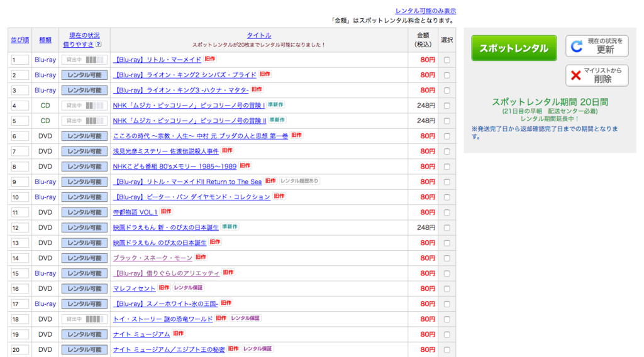Tick checkbox for マレフィセント row
The height and width of the screenshot is (357, 644).
click(x=447, y=288)
